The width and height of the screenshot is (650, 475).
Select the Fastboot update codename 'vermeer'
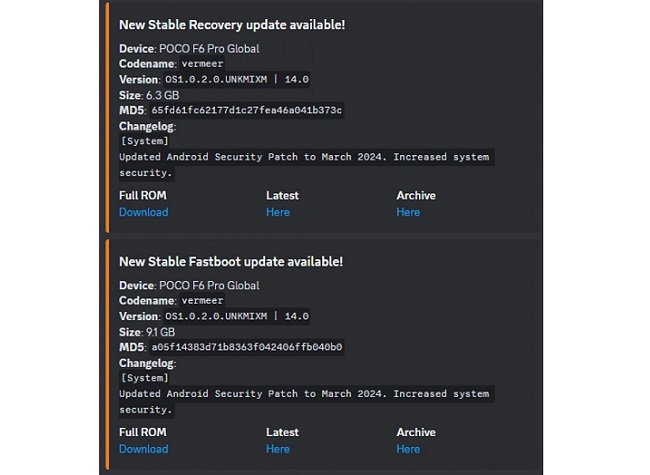coord(202,301)
